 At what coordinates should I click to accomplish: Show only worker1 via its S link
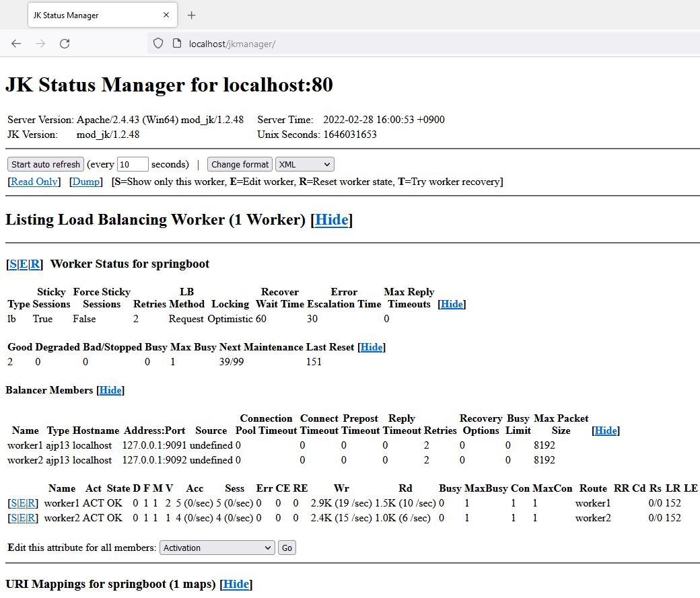click(x=14, y=503)
